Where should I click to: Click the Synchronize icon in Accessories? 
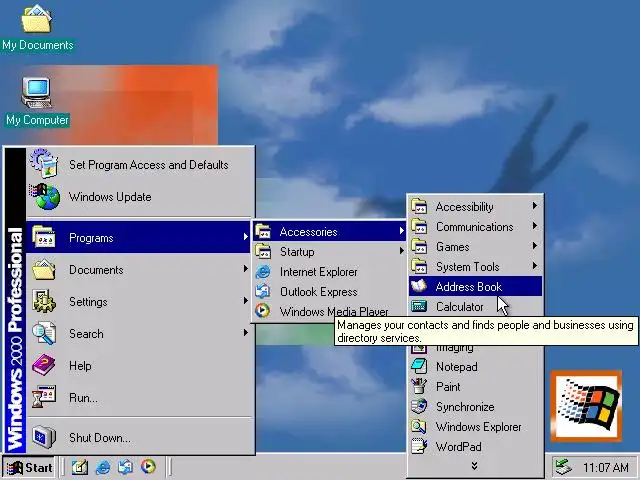419,406
